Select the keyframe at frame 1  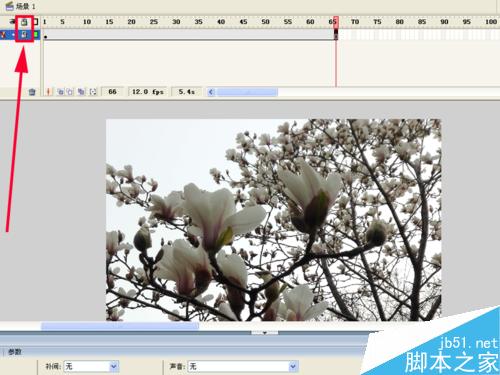[45, 35]
